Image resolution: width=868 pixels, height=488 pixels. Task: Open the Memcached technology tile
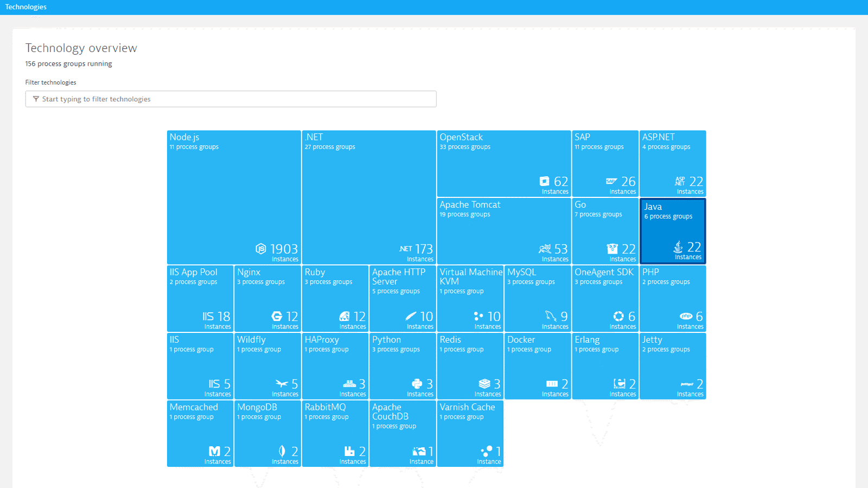[200, 433]
